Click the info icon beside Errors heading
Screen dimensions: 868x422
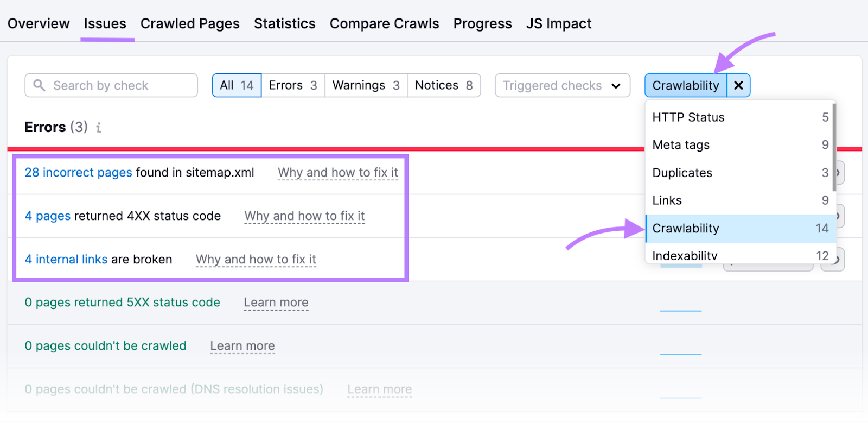coord(98,128)
